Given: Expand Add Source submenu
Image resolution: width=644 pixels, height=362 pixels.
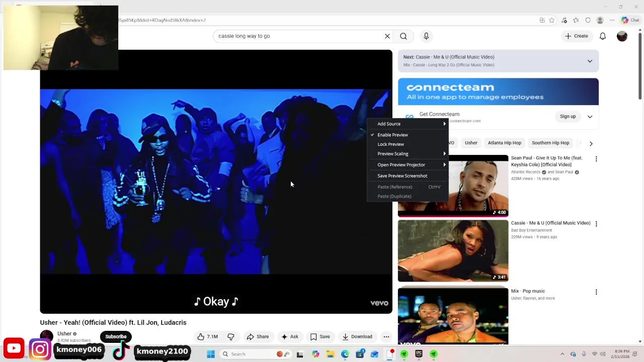Looking at the screenshot, I should coord(408,124).
